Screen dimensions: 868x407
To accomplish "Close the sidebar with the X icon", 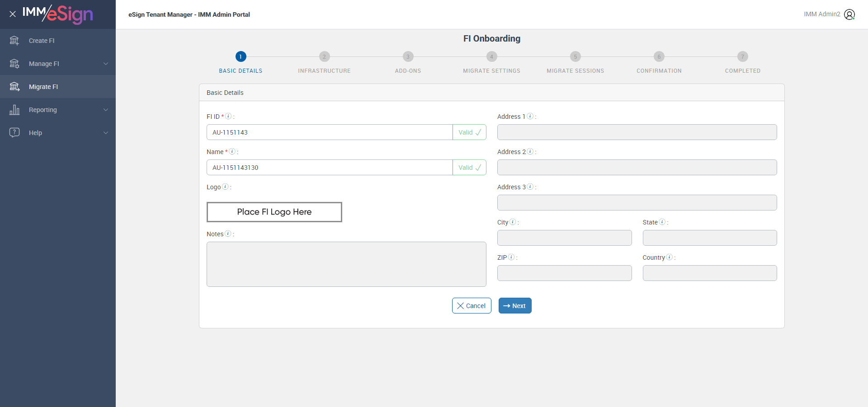I will click(13, 14).
